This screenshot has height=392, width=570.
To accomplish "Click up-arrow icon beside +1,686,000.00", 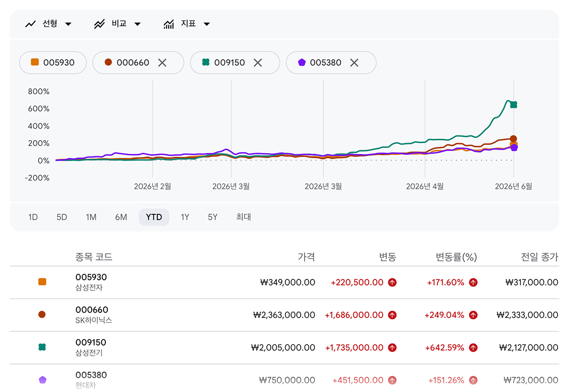I will tap(392, 315).
